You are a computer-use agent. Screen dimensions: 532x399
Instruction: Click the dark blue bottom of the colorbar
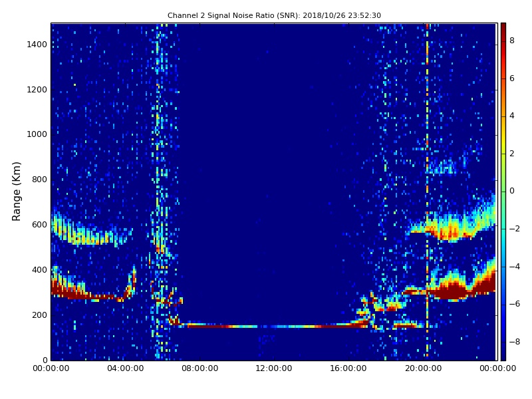(503, 353)
